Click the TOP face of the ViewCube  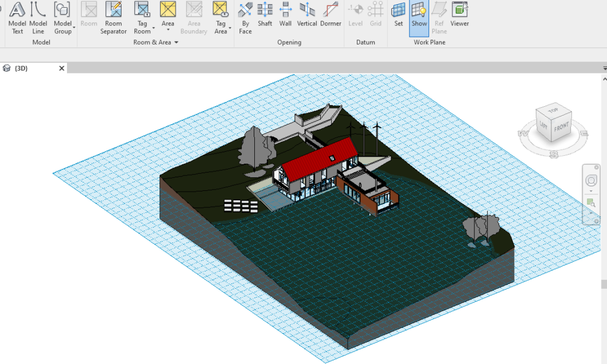click(554, 111)
